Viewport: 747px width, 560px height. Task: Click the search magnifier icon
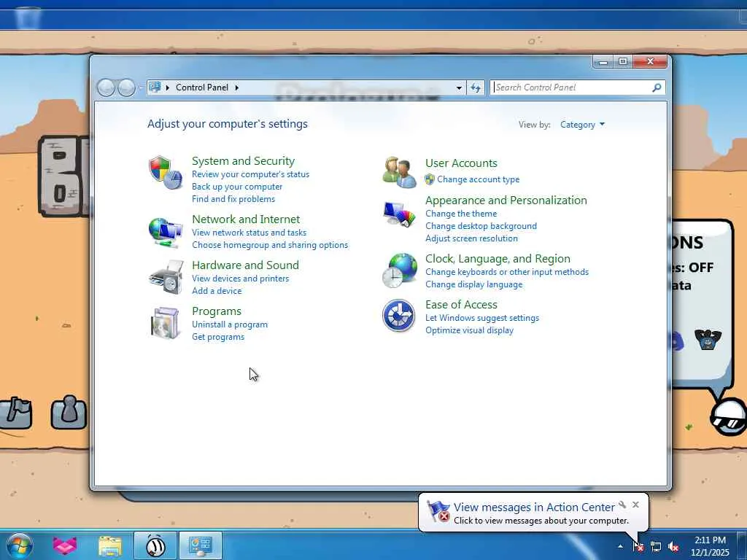657,87
